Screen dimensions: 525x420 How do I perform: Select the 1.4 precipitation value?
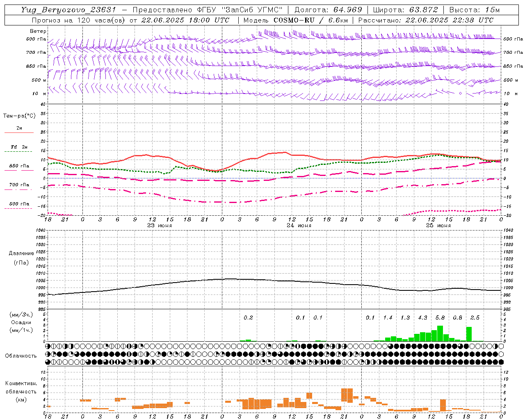pos(388,318)
